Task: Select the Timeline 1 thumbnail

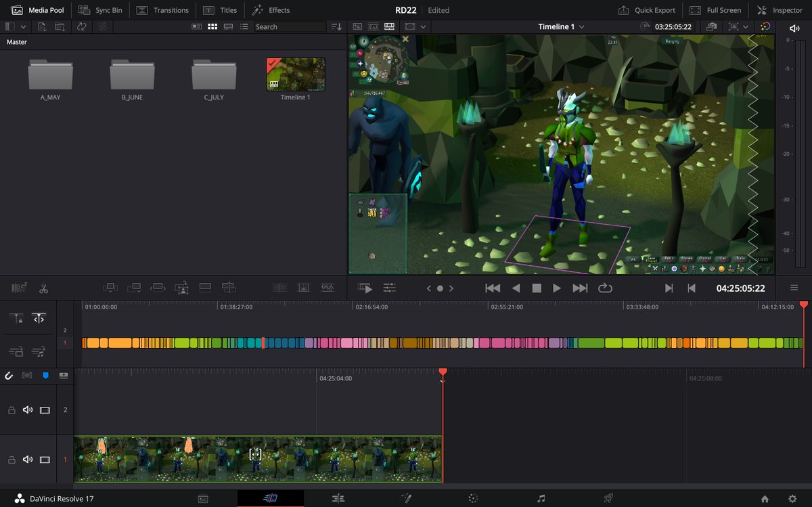Action: (296, 74)
